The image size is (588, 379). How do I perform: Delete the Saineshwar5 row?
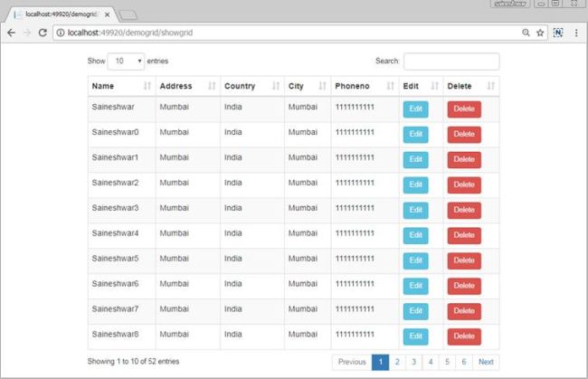click(464, 261)
